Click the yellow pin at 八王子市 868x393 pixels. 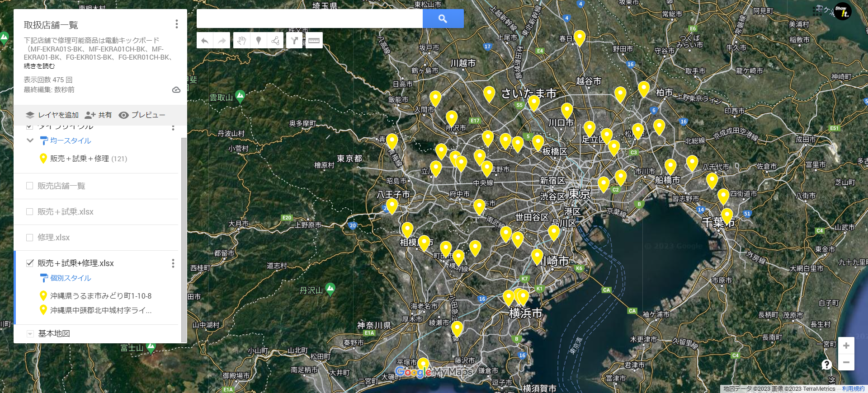392,206
